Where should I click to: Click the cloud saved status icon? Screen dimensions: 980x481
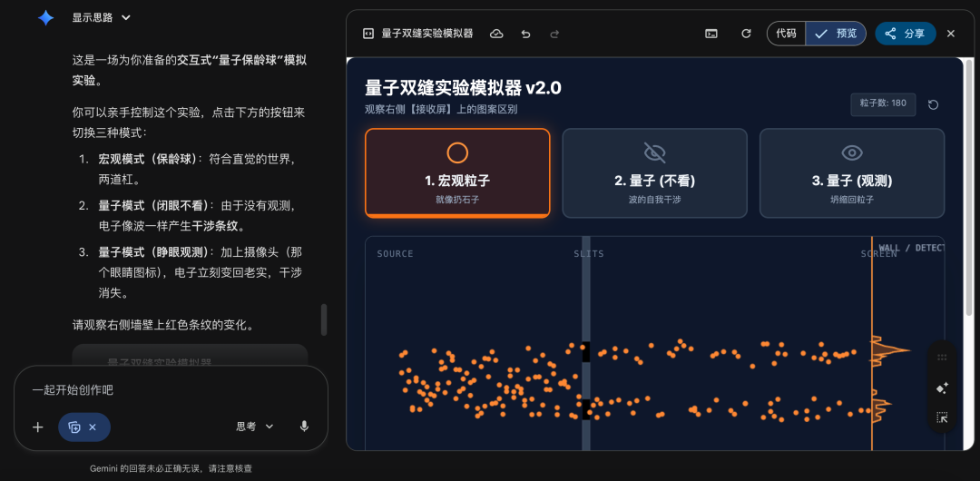coord(496,34)
